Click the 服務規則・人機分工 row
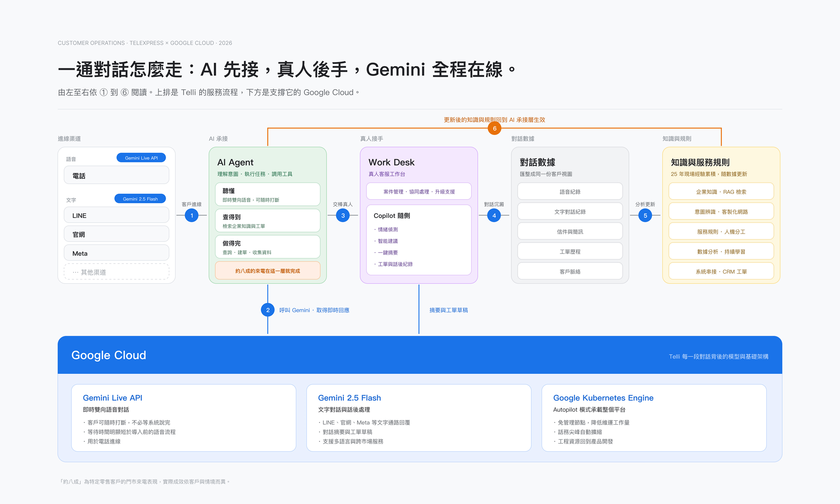840x504 pixels. 721,232
